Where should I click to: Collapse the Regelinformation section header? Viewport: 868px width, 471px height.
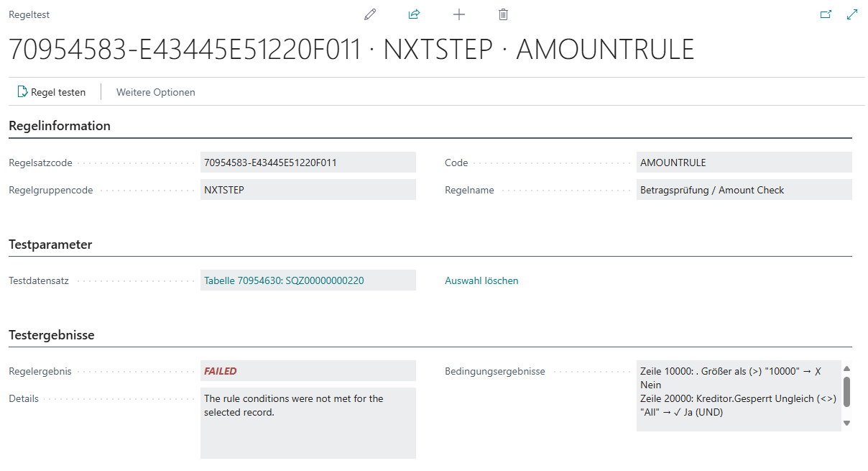click(x=60, y=126)
